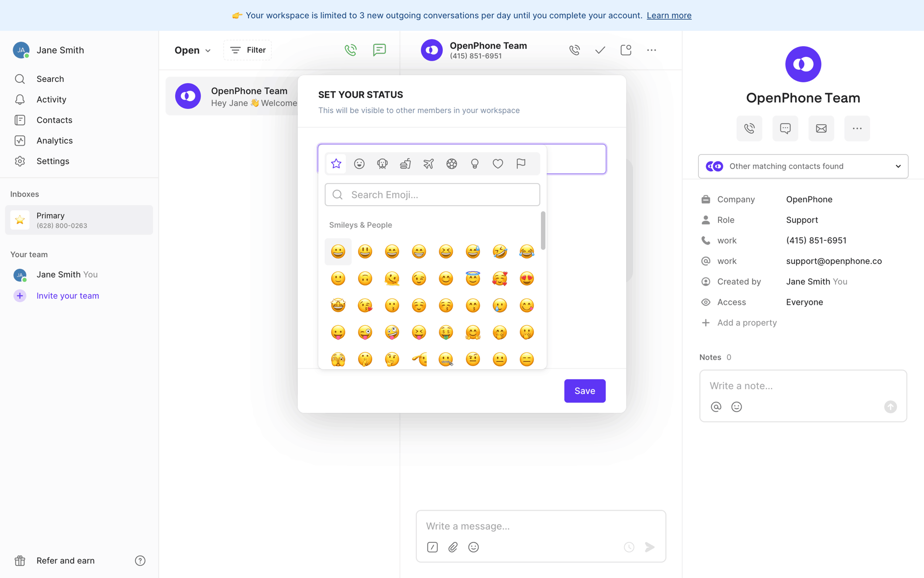Pick the heart-eyes emoji
This screenshot has width=924, height=578.
click(526, 278)
